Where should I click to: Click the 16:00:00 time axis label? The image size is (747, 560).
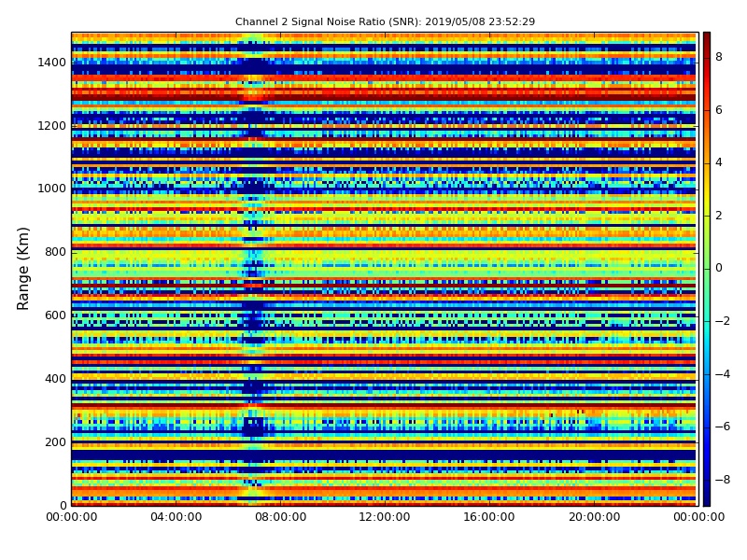(x=489, y=517)
